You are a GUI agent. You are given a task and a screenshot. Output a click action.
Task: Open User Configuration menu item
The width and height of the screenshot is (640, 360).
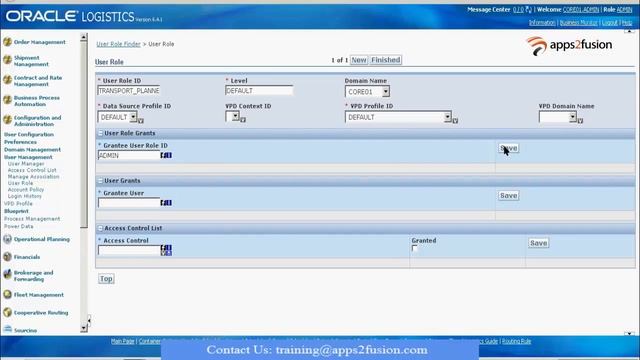(x=29, y=134)
